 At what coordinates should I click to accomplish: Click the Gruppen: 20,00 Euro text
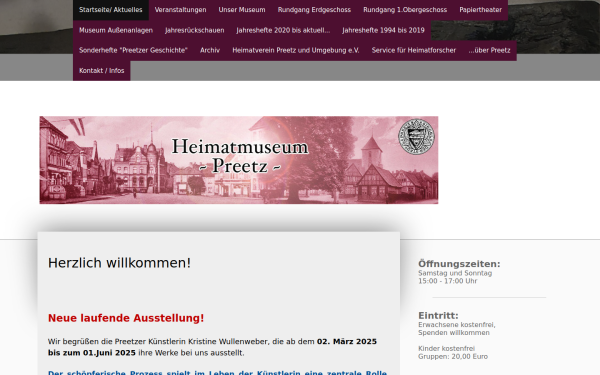point(453,357)
